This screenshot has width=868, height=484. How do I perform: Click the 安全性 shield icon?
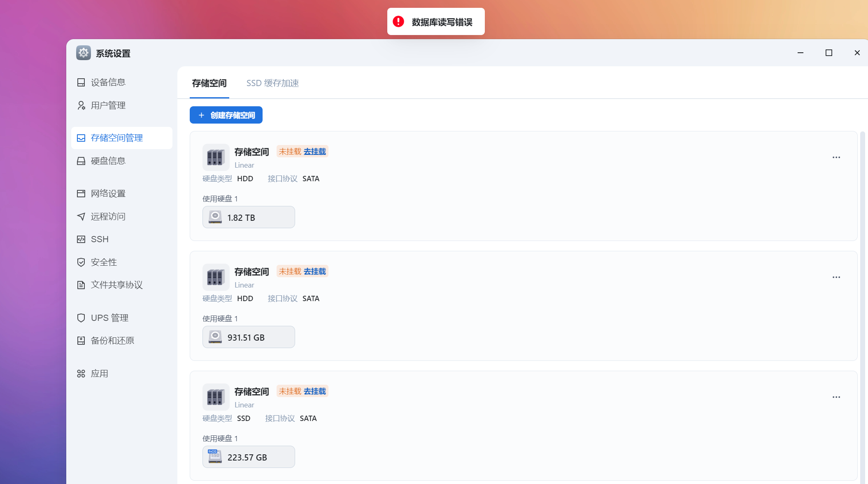tap(81, 262)
